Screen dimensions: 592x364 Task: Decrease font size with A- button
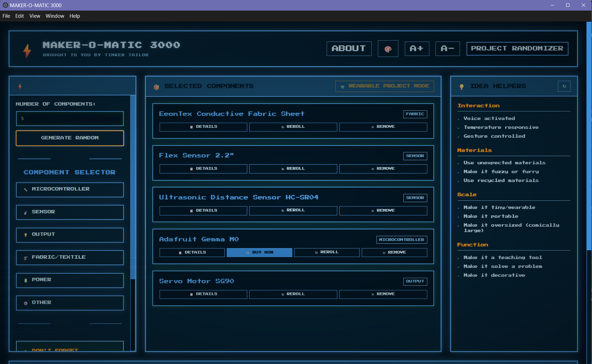click(447, 49)
